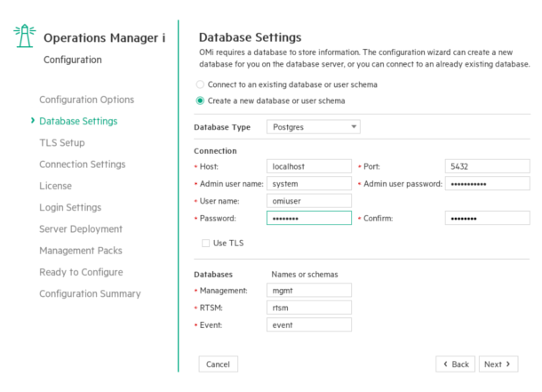Focus the RTSM database field with rtsm
This screenshot has height=392, width=542.
click(309, 308)
